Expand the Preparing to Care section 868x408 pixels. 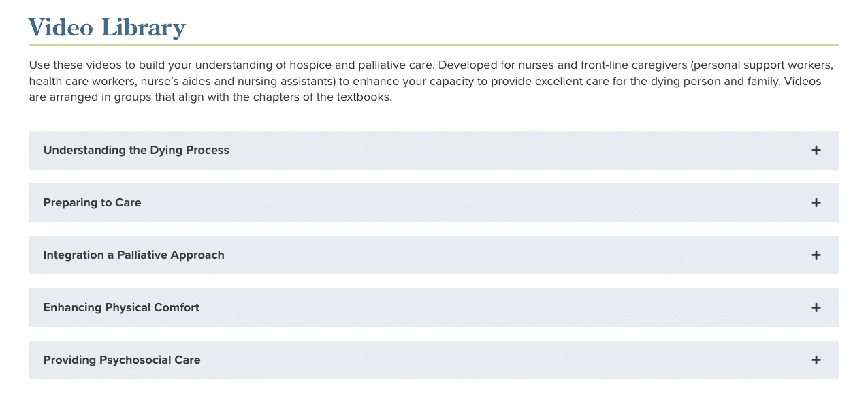434,203
